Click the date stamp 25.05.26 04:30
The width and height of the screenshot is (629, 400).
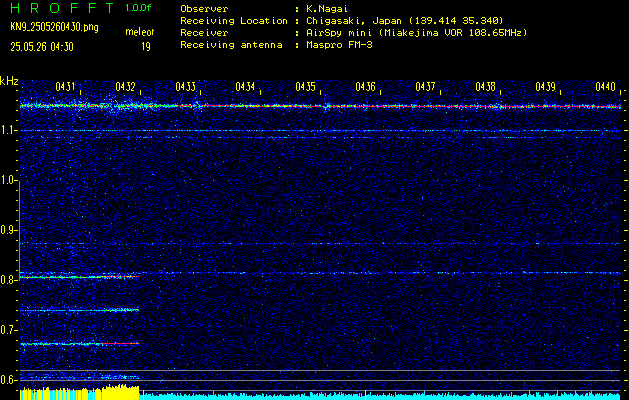coord(42,47)
